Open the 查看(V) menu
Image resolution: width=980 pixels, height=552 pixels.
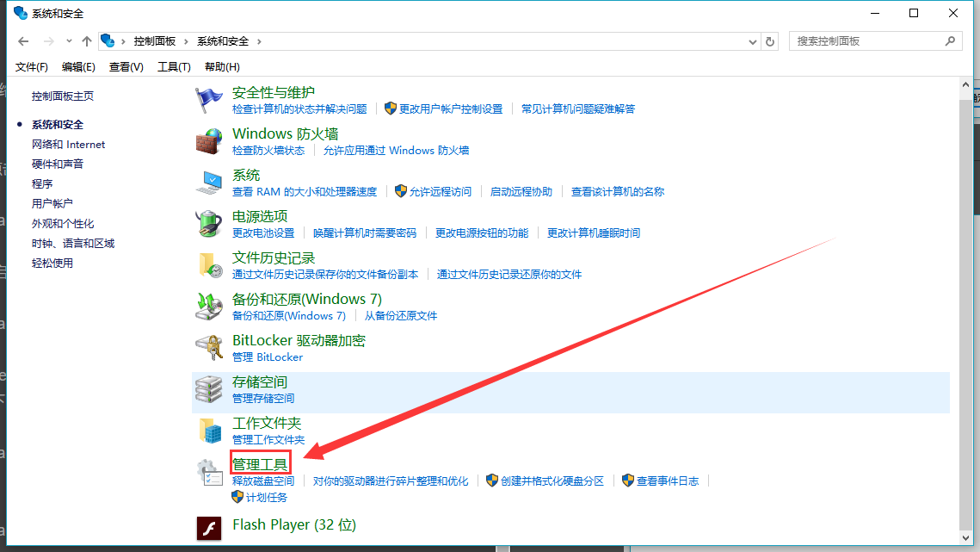coord(126,67)
